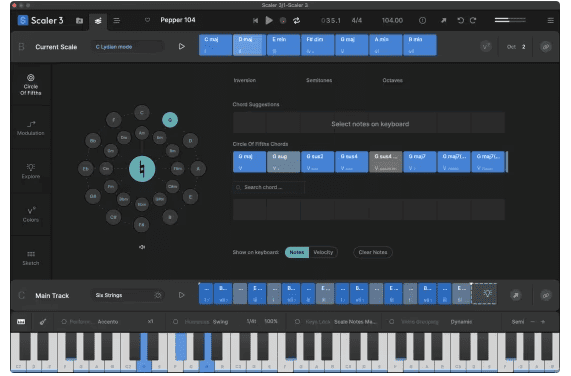The image size is (571, 376).
Task: Select the B min scale chord
Action: tap(420, 45)
